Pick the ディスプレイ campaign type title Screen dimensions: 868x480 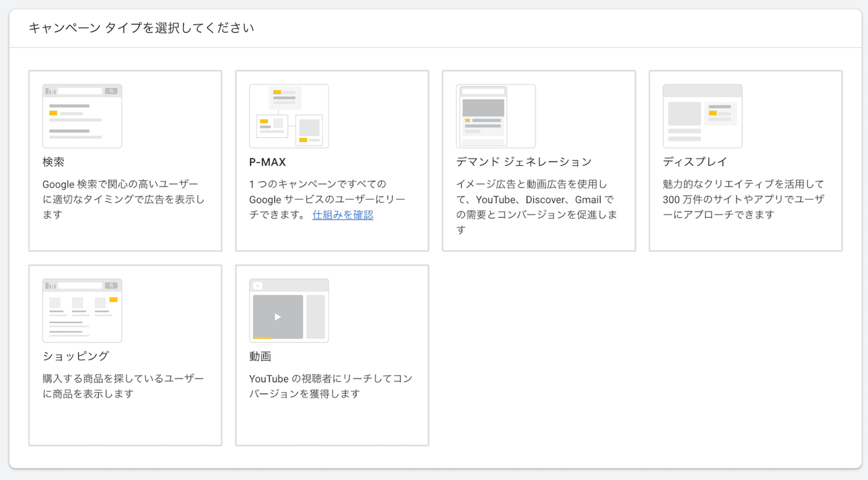[x=694, y=162]
